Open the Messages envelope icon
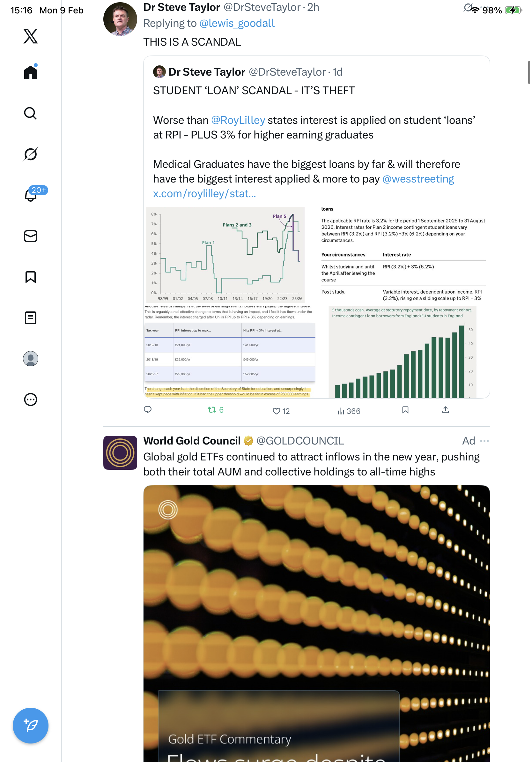Viewport: 532px width, 762px height. tap(31, 236)
